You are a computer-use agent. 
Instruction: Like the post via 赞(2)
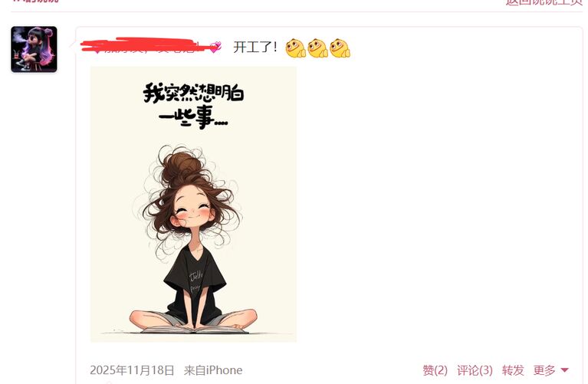[x=435, y=370]
